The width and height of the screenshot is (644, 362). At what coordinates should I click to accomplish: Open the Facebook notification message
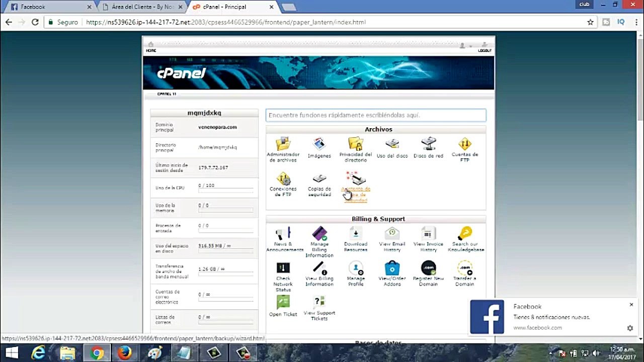[x=551, y=317]
